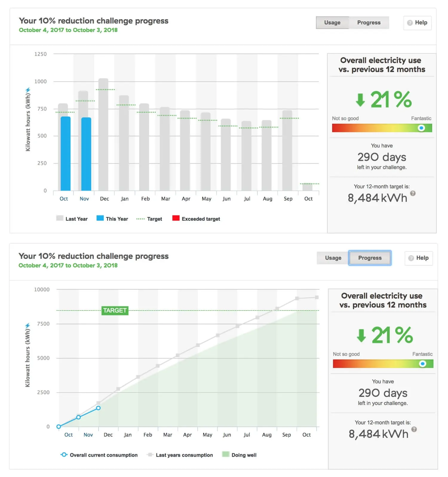448x477 pixels.
Task: Click the '290 days' text in bottom panel
Action: 383,393
